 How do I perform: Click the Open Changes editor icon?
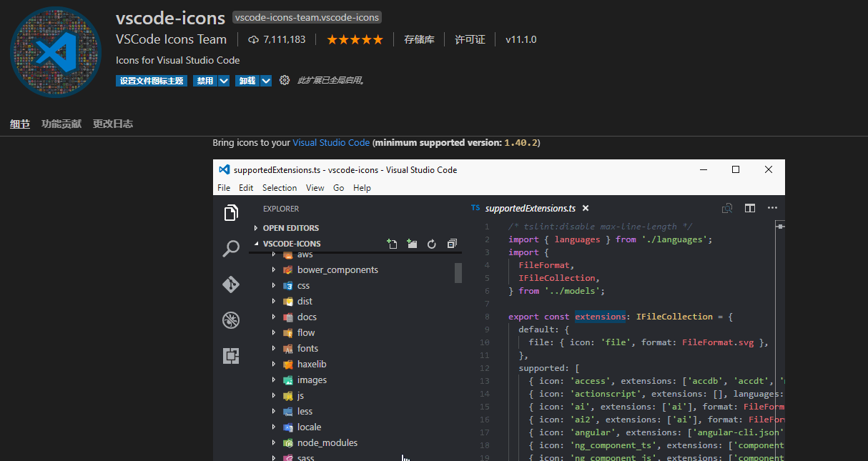click(727, 208)
